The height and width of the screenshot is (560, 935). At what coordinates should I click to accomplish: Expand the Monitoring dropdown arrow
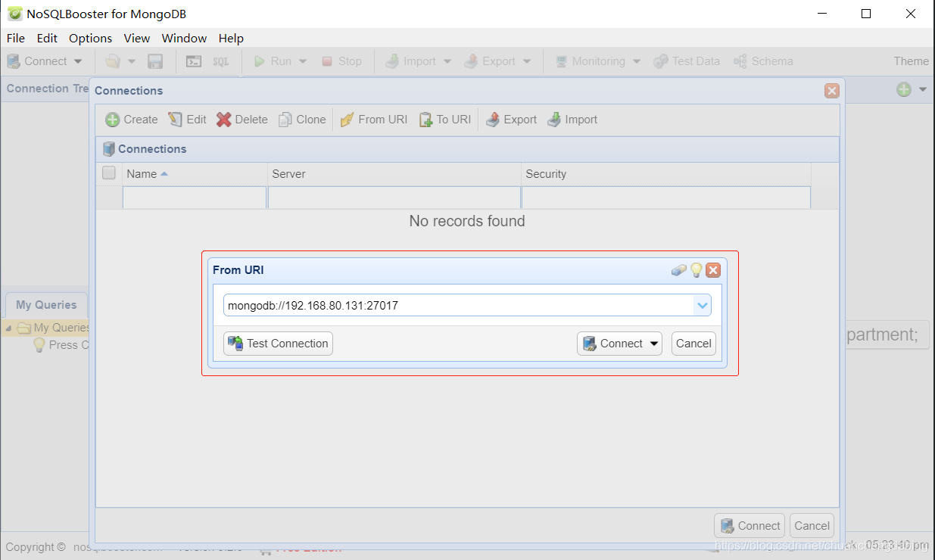click(637, 61)
